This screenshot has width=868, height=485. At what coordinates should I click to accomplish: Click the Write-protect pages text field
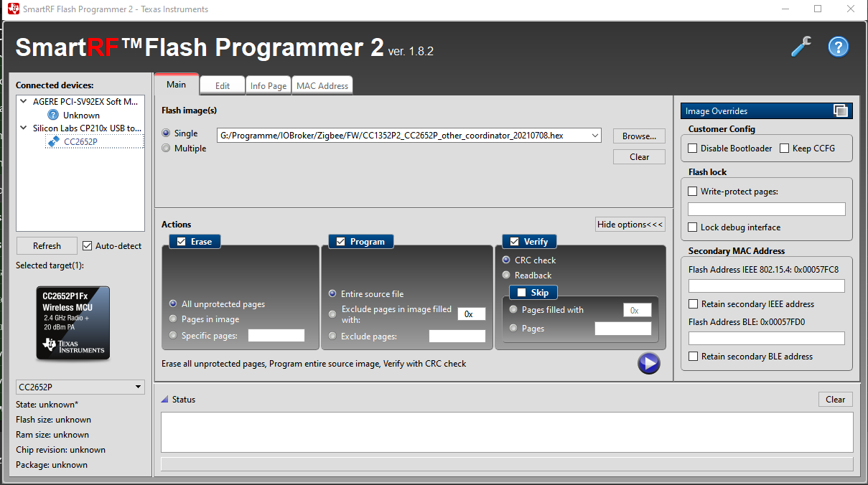pyautogui.click(x=767, y=209)
